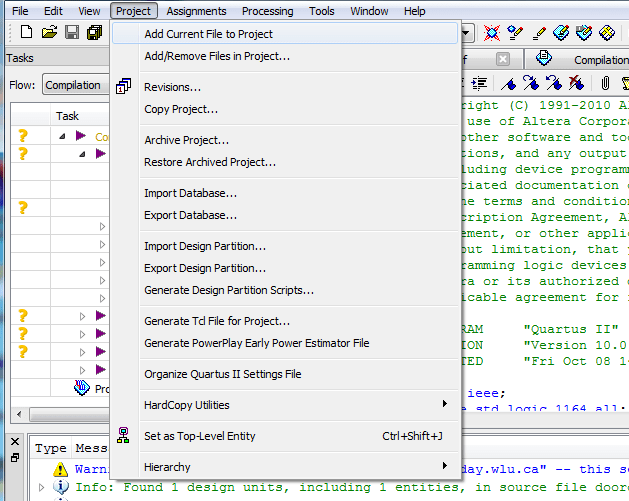This screenshot has width=629, height=501.
Task: Click the small chip with pencil icon
Action: (x=515, y=33)
